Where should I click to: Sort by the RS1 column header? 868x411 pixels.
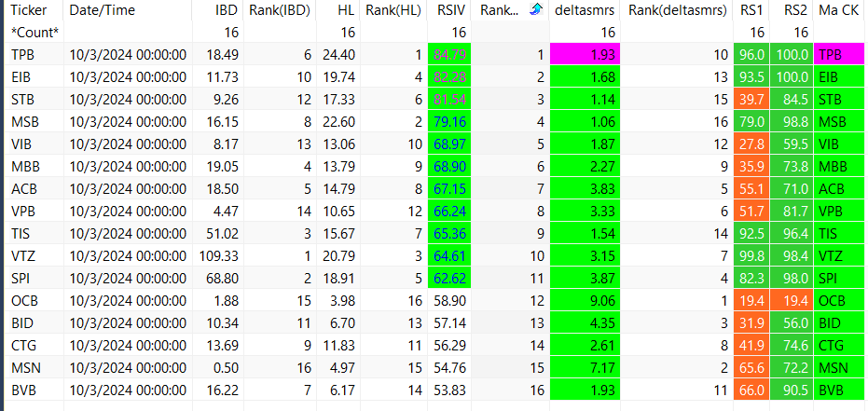(751, 10)
